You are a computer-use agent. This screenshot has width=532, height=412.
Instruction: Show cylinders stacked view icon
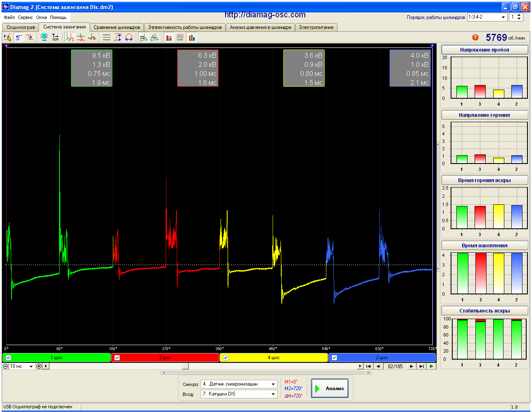[81, 37]
